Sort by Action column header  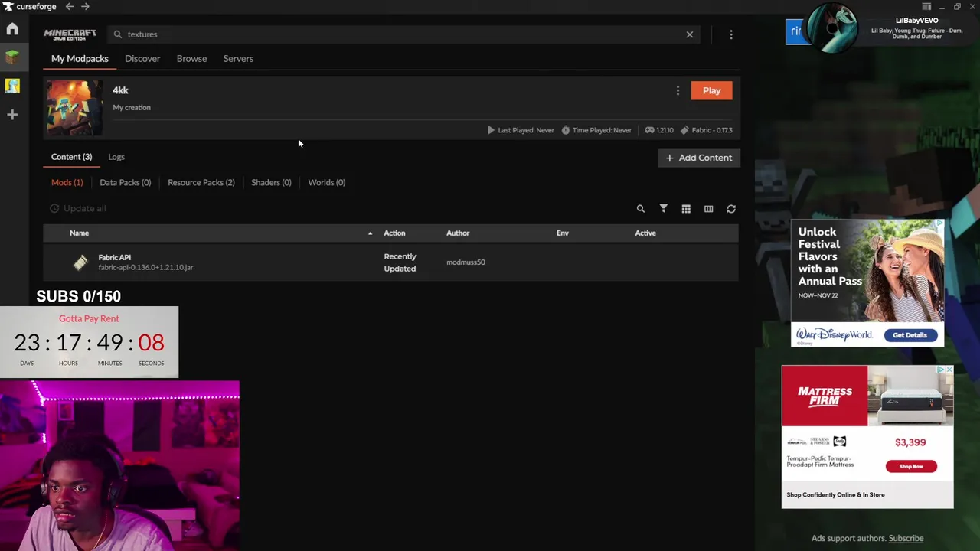point(394,233)
